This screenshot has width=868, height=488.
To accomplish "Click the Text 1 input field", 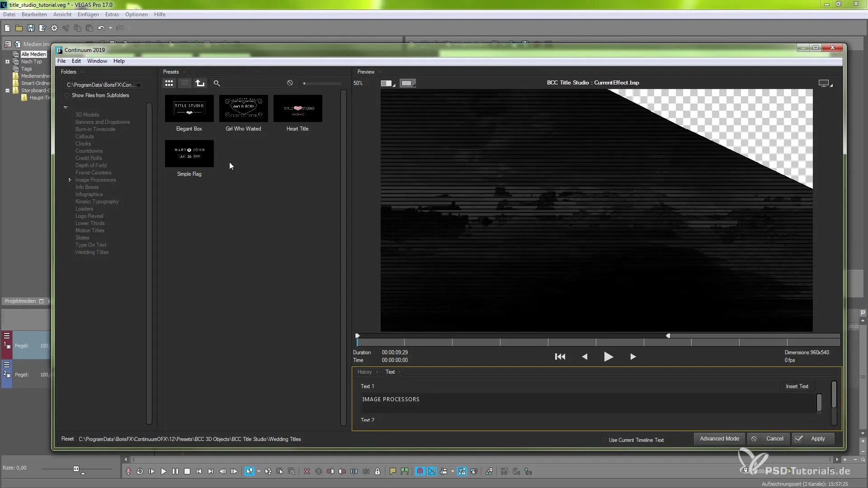I will point(588,403).
